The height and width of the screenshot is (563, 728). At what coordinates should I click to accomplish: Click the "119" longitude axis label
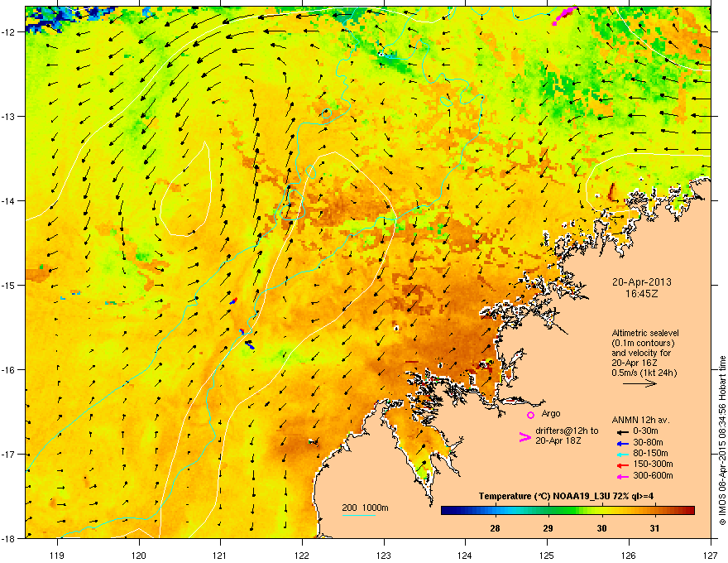tap(58, 555)
